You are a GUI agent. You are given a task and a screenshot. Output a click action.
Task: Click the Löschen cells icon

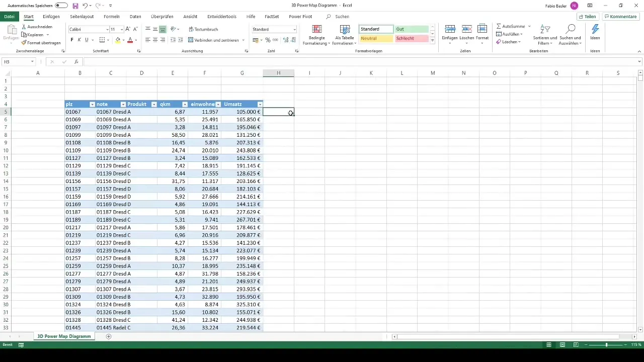(x=466, y=29)
